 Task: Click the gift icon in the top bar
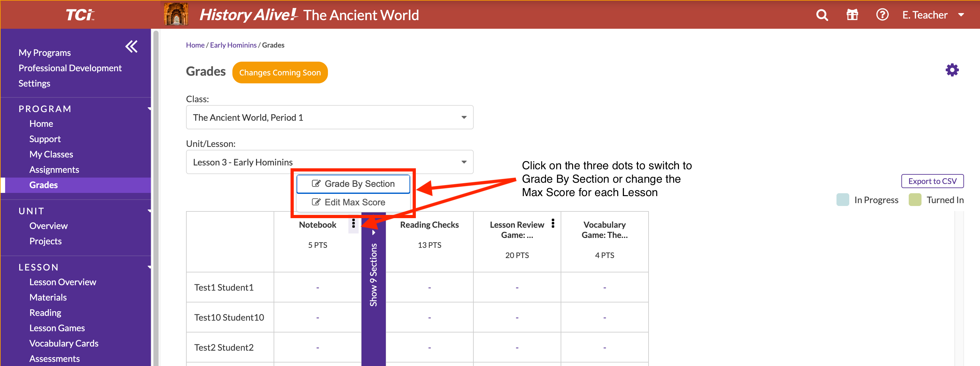pos(852,15)
